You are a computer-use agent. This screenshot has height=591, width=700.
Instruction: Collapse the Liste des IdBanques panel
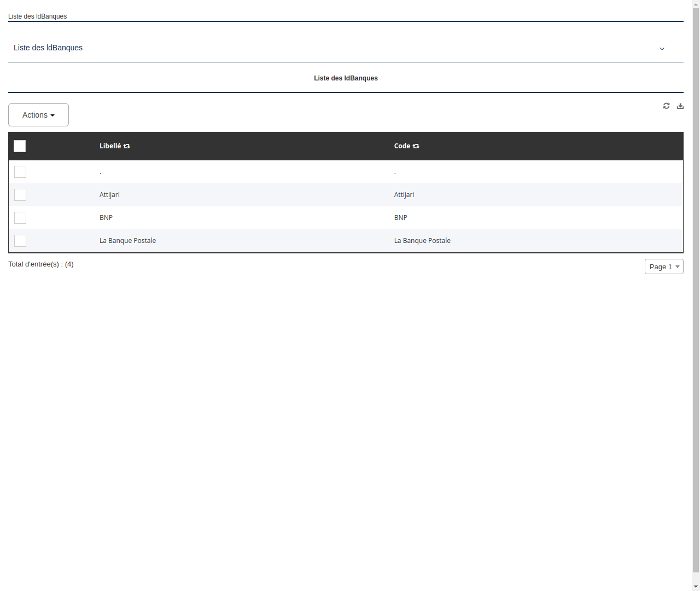662,49
